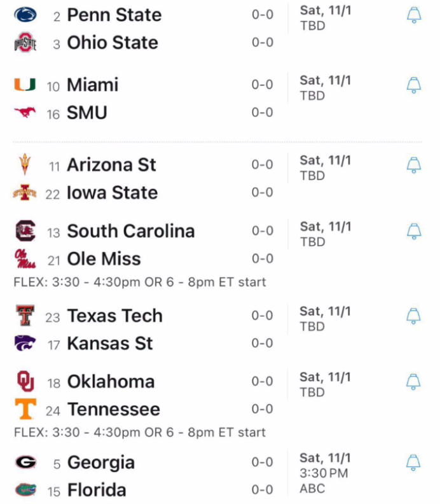This screenshot has width=440, height=504.
Task: Click the Arizona State pitchfork logo
Action: coord(25,165)
